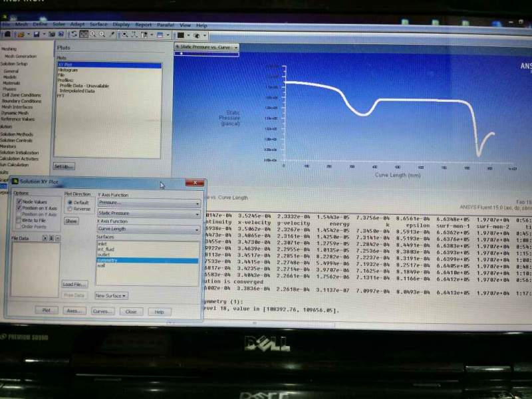This screenshot has width=532, height=399.
Task: Click the Set Up... button in Plots panel
Action: click(63, 166)
